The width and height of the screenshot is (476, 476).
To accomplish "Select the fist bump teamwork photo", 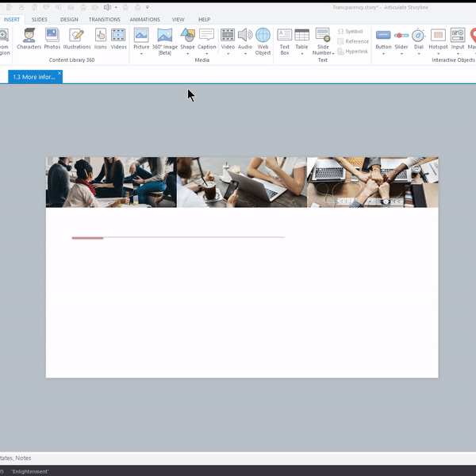I will point(373,182).
